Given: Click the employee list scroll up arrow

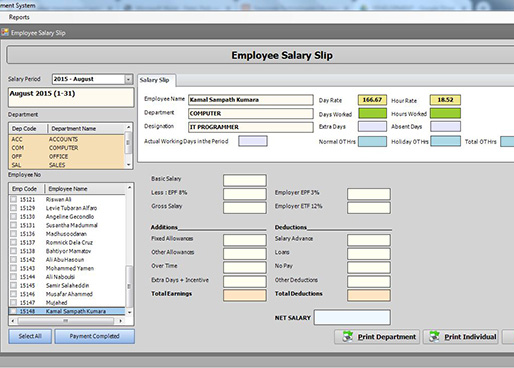Looking at the screenshot, I should [x=129, y=188].
